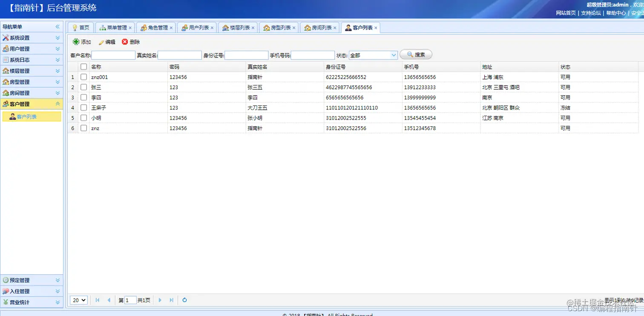The image size is (644, 316).
Task: Go to the first page of pagination
Action: [98, 300]
